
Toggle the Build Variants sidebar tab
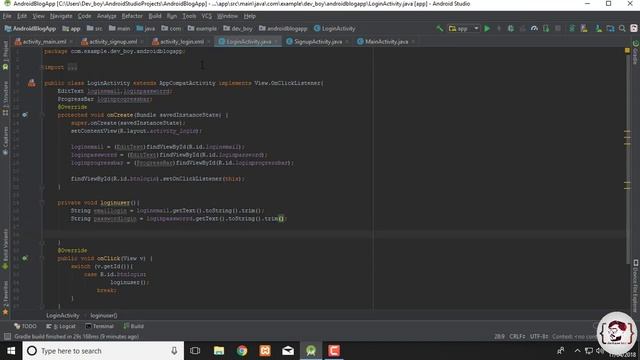coord(5,249)
